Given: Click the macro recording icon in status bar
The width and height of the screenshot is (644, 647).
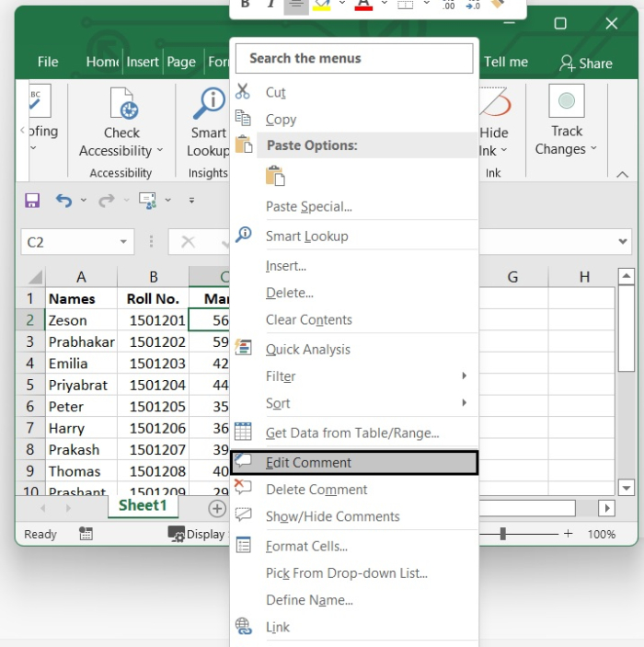Looking at the screenshot, I should click(86, 534).
